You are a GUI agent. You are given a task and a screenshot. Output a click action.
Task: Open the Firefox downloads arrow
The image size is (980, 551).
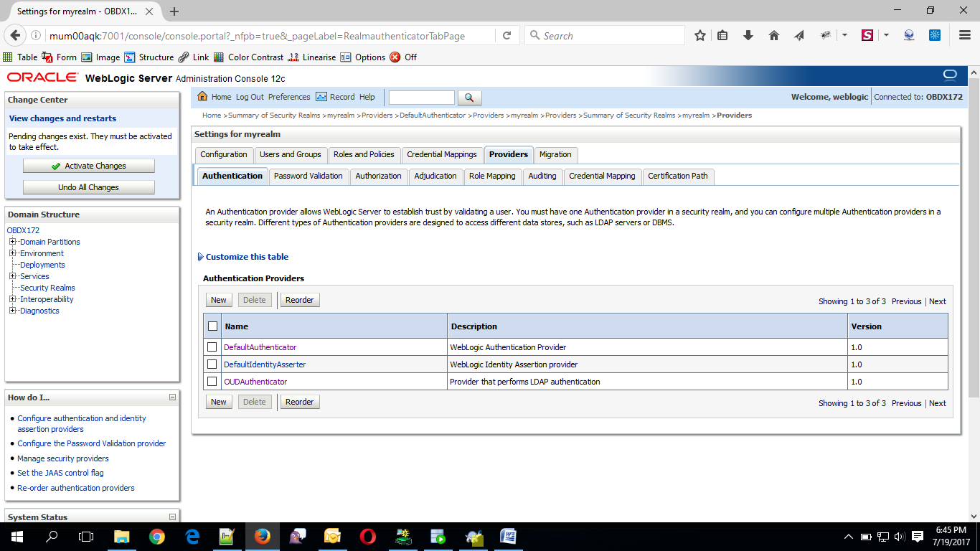tap(748, 35)
